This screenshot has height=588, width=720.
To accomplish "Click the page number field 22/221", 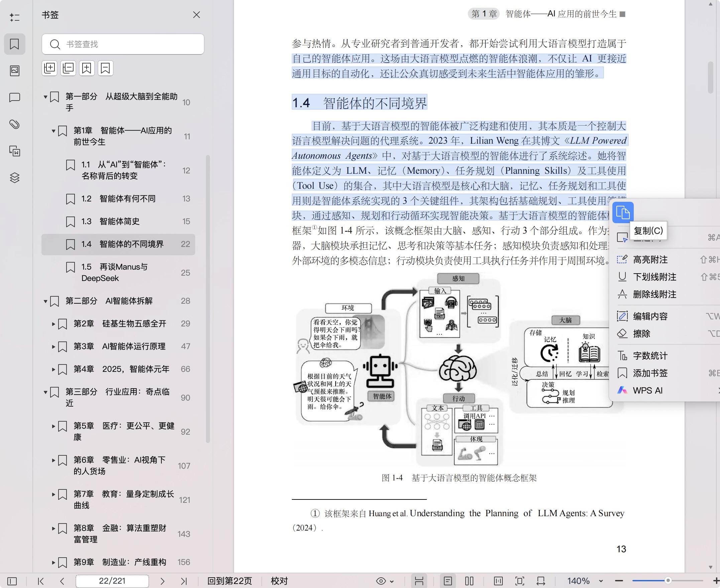I will (112, 581).
